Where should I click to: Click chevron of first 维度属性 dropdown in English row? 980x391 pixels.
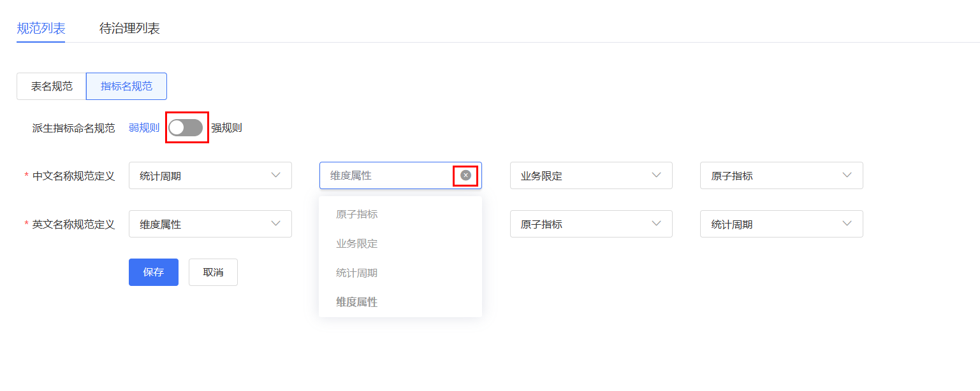coord(276,224)
